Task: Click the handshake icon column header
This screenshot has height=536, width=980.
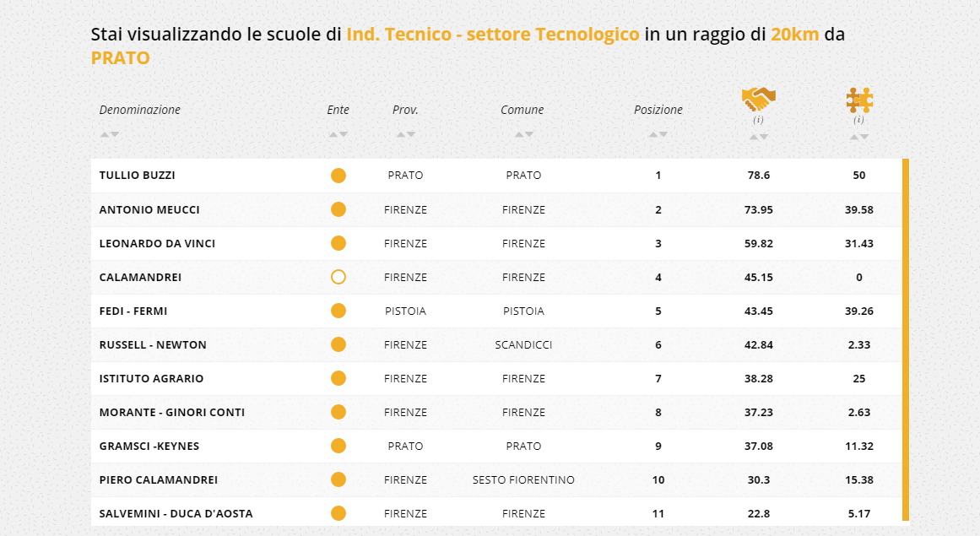Action: pyautogui.click(x=759, y=99)
